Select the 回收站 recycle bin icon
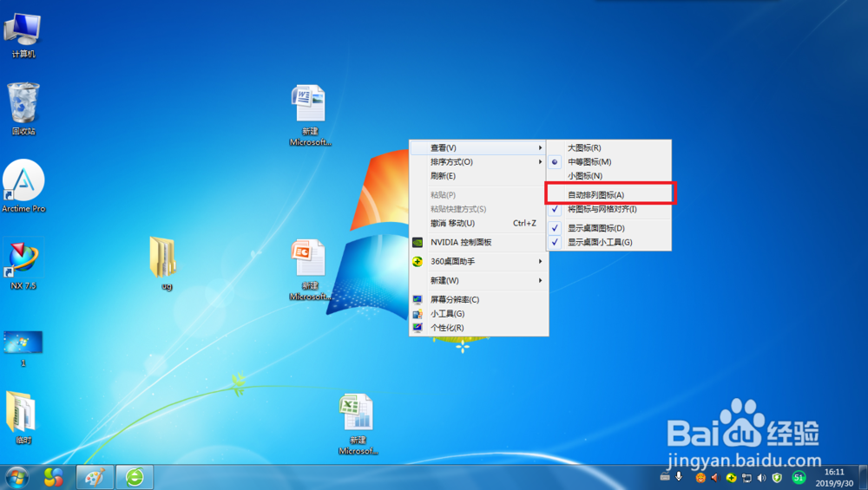Viewport: 868px width, 490px height. (x=23, y=108)
